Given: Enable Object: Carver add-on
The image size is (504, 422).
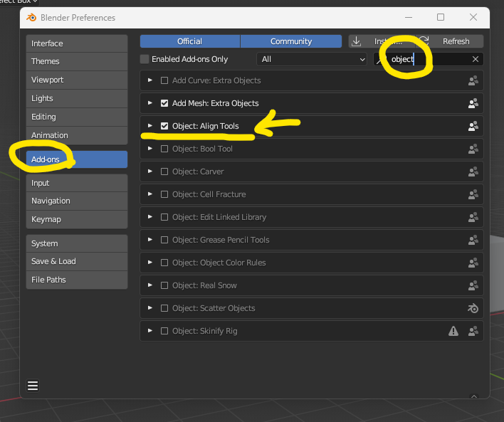Looking at the screenshot, I should tap(164, 172).
